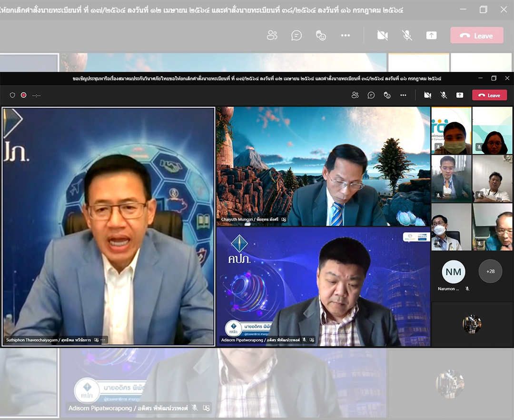Click share content icon in the dark inner toolbar
Screen dimensions: 514x420
click(x=460, y=95)
